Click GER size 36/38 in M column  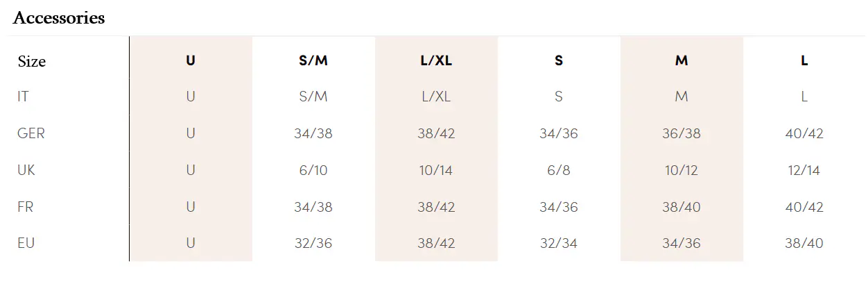pos(682,133)
